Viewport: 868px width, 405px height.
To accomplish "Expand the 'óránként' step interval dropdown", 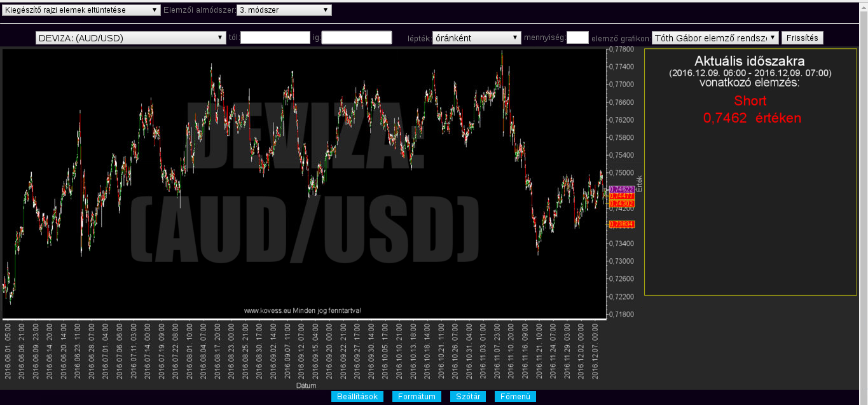I will (476, 38).
